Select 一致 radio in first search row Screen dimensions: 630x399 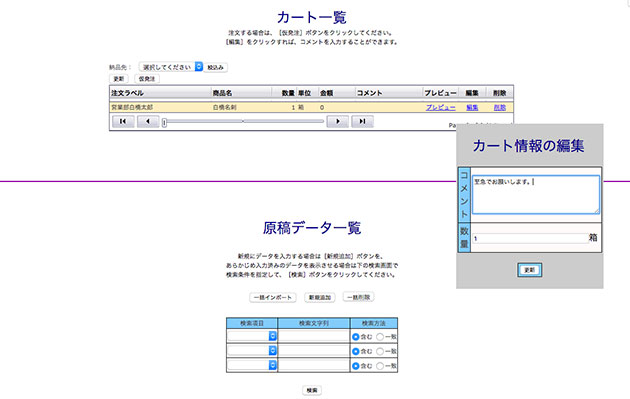point(380,337)
